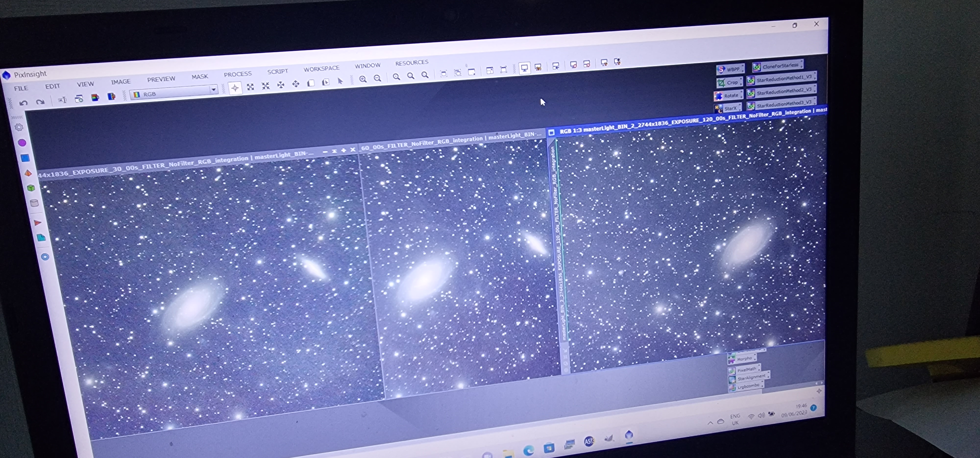Open the Lrgbcombo process icon

tap(746, 386)
